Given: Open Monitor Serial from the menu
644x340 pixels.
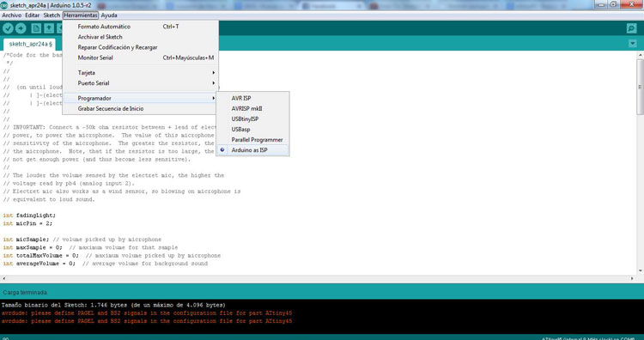Looking at the screenshot, I should pos(141,58).
